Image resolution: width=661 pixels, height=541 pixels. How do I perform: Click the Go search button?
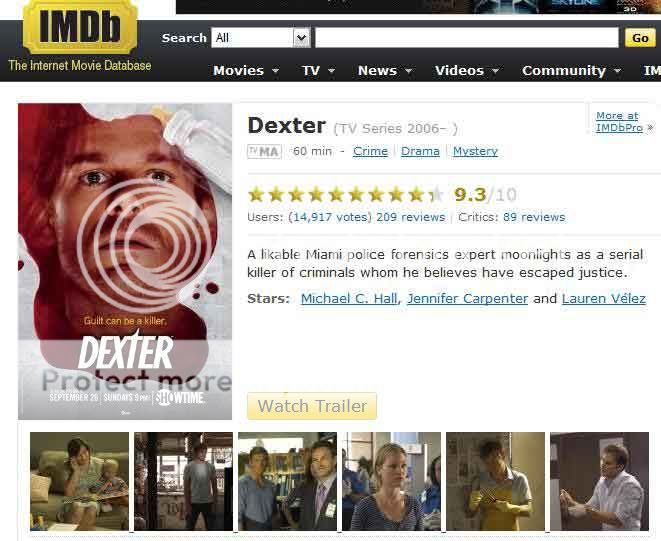tap(640, 38)
